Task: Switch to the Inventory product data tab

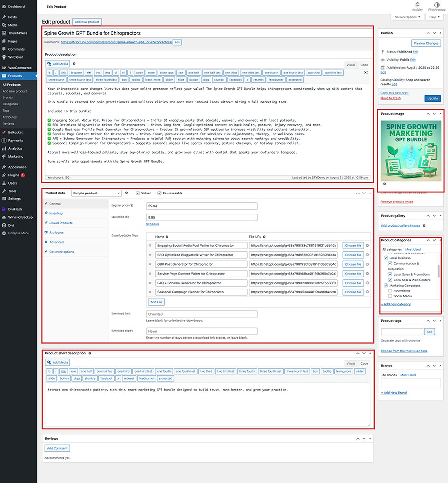Action: click(x=56, y=213)
